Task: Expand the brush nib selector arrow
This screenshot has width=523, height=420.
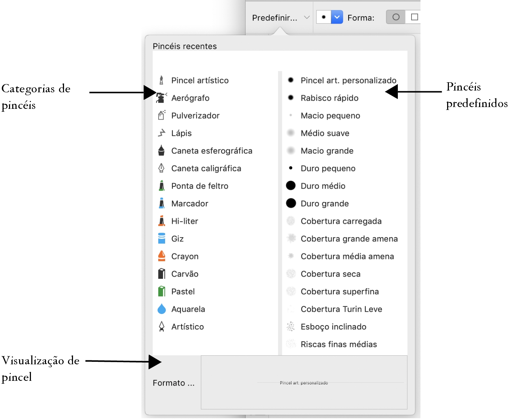Action: pos(337,17)
